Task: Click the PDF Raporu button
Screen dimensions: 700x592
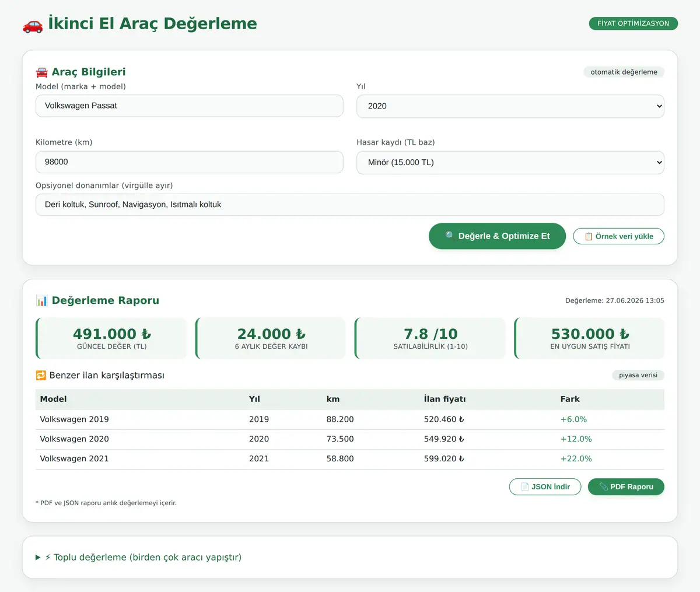Action: (x=626, y=487)
